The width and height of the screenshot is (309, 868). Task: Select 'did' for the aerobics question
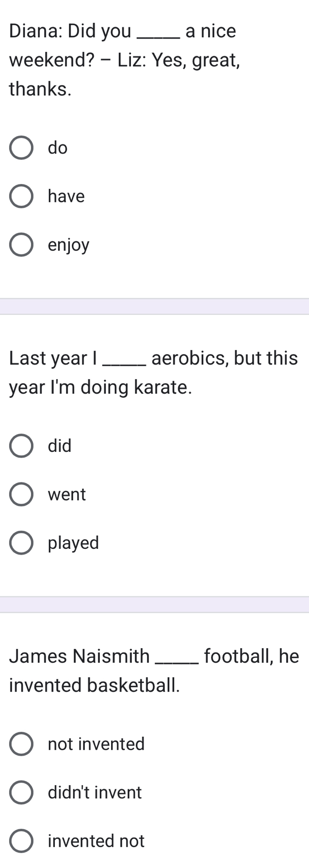click(21, 446)
